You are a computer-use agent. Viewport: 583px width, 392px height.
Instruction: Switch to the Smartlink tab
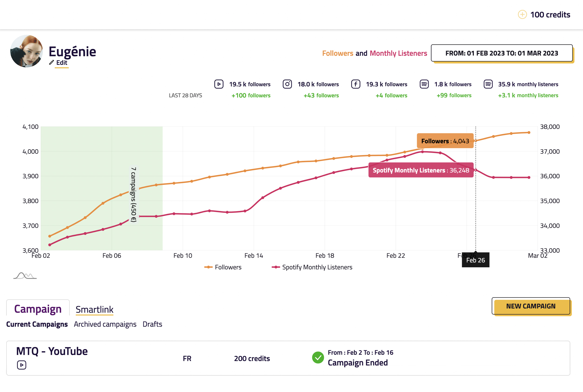point(94,309)
